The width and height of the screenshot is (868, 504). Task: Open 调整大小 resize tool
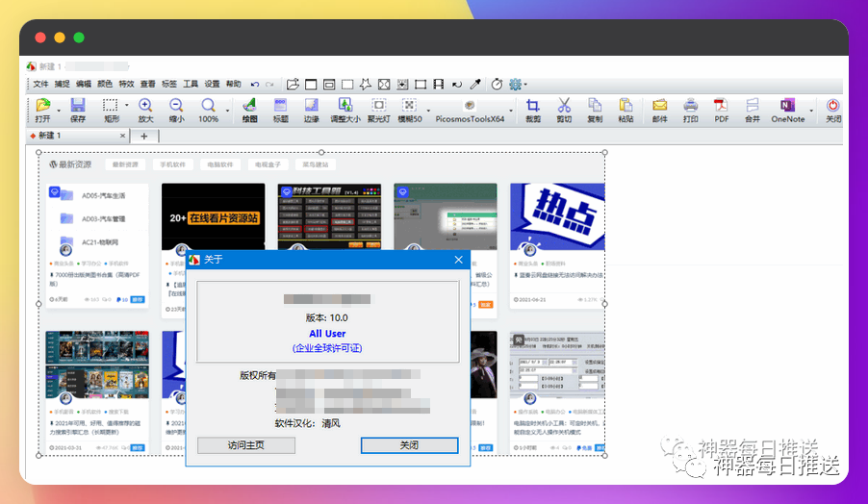345,110
